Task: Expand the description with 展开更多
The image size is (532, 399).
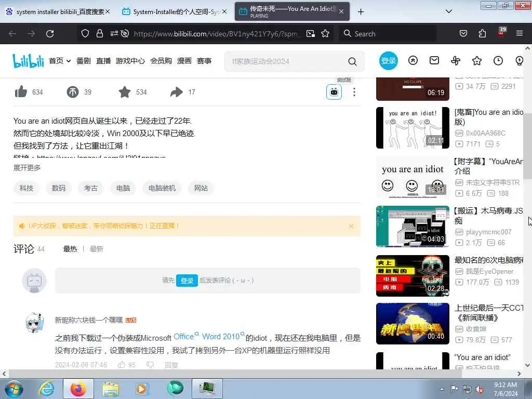Action: tap(27, 168)
